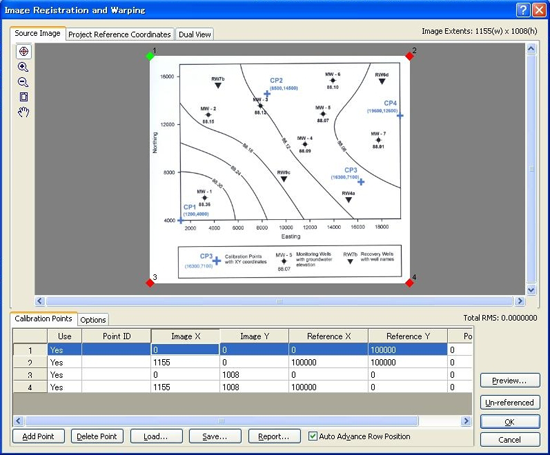
Task: Click the table scroll right arrow
Action: click(466, 421)
